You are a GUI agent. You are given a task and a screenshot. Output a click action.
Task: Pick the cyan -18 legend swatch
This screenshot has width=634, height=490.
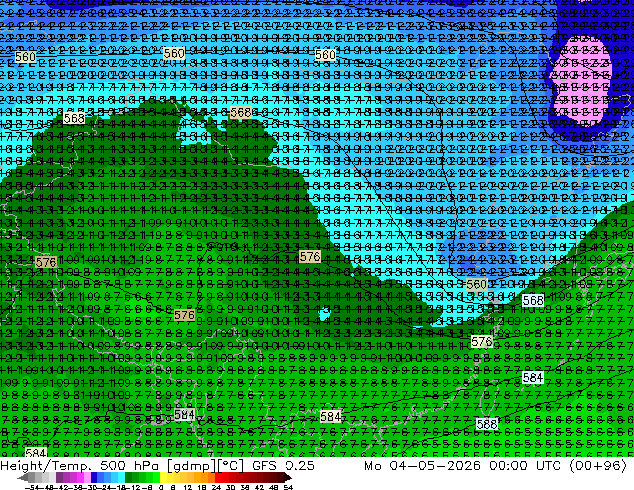tap(122, 477)
